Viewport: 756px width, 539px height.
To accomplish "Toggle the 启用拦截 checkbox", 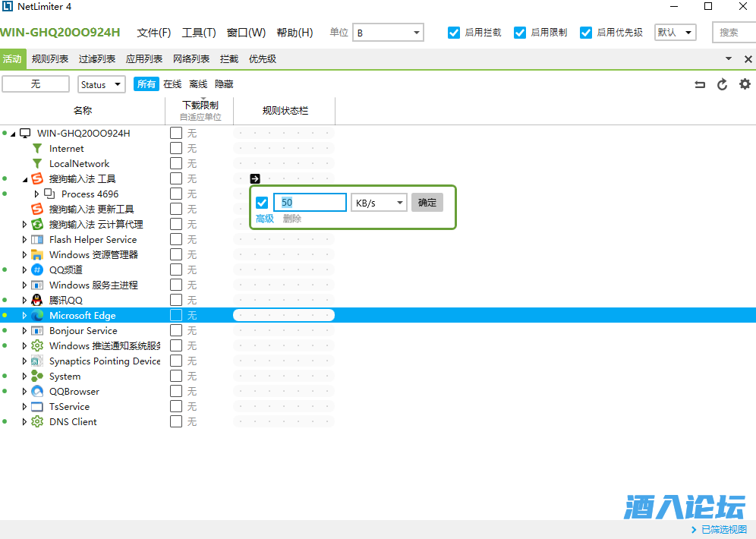I will [x=454, y=33].
